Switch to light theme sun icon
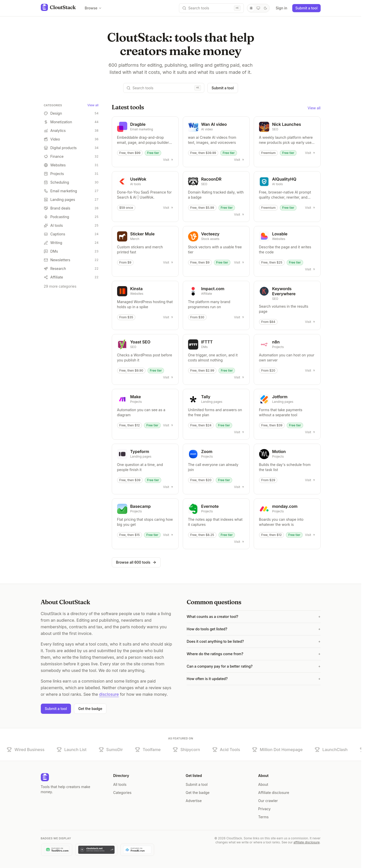This screenshot has height=868, width=365. coord(253,8)
